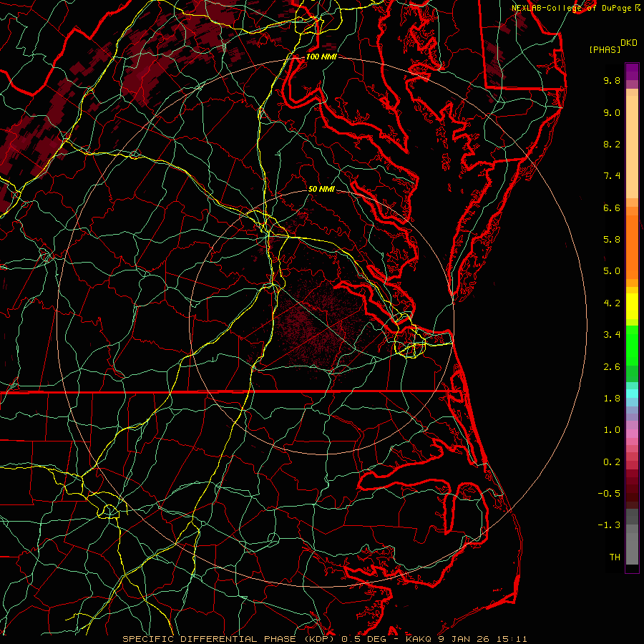Click the 2.6 legend value

(612, 367)
